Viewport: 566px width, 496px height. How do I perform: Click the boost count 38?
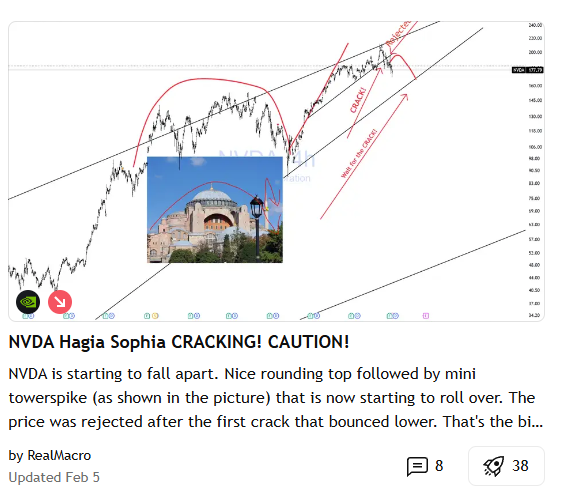pos(520,466)
